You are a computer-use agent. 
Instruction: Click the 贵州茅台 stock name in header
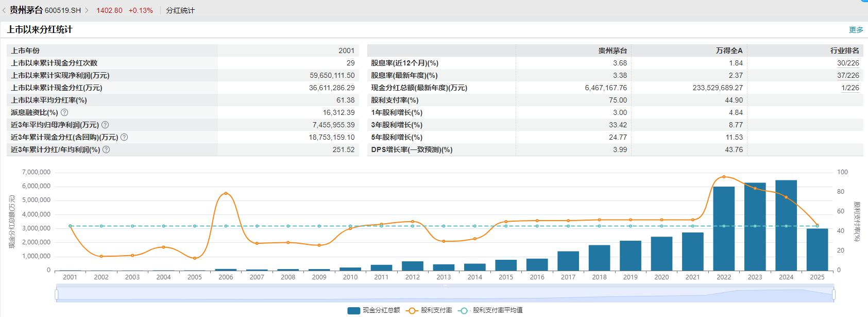point(26,10)
